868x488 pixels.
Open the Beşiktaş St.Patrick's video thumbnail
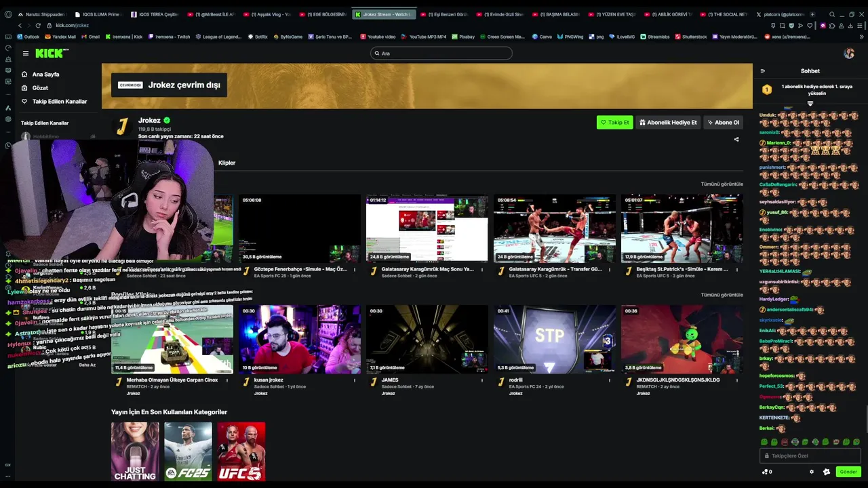682,228
